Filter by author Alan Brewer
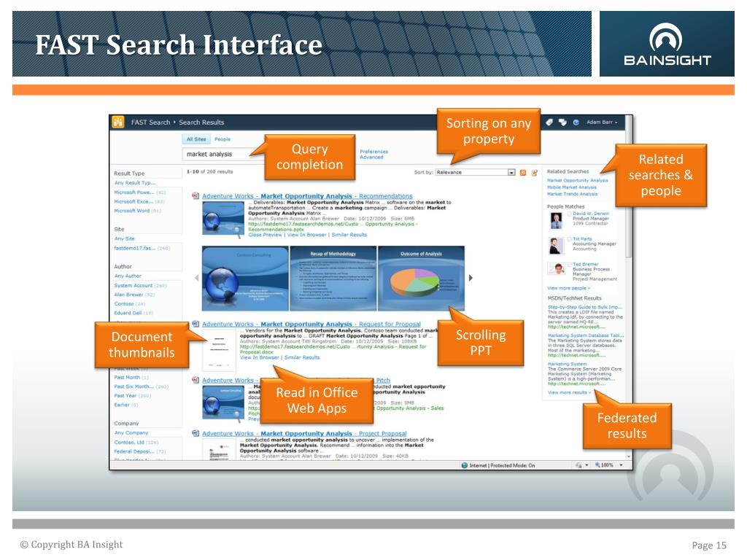 [x=134, y=295]
